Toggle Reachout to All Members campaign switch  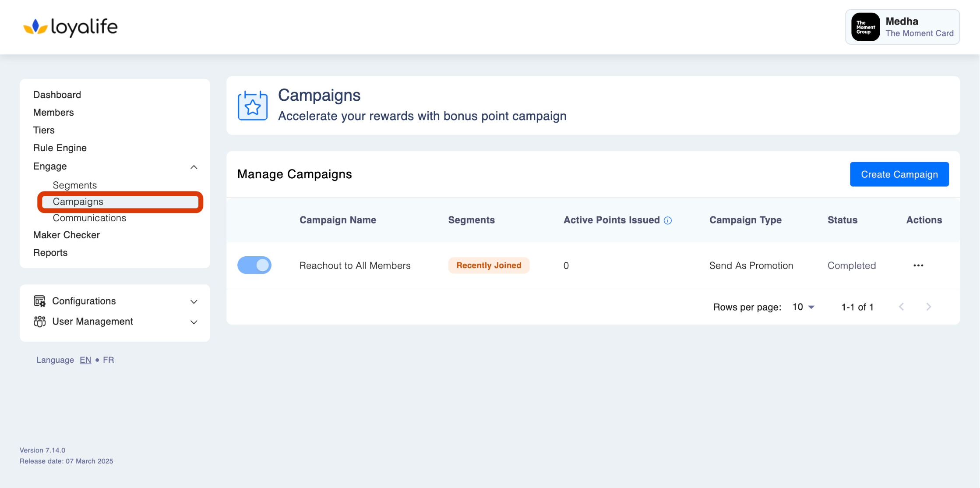pyautogui.click(x=254, y=265)
